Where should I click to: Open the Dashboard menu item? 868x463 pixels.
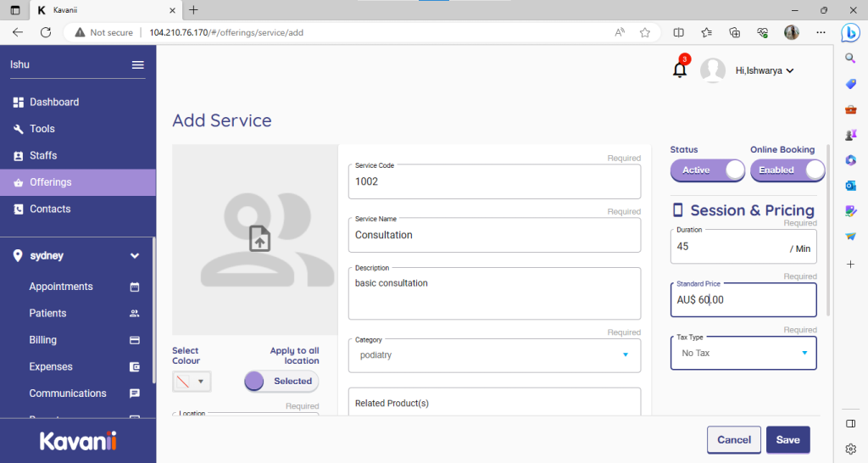[54, 102]
